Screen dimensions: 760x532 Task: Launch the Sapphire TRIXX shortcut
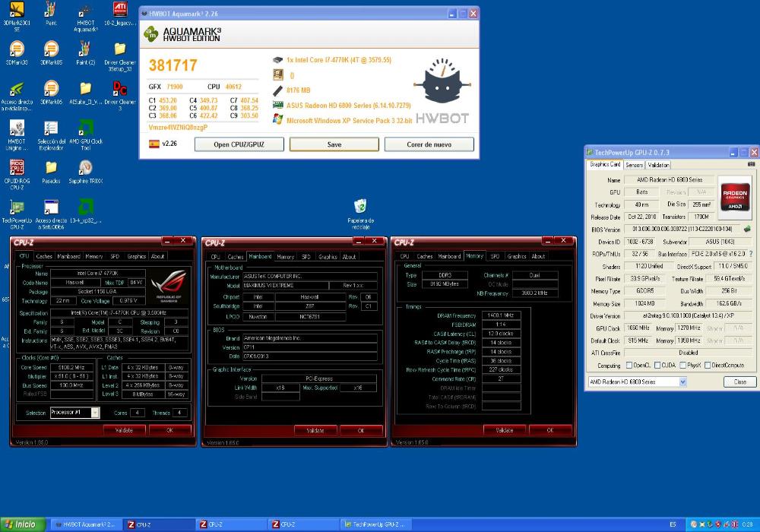tap(86, 171)
